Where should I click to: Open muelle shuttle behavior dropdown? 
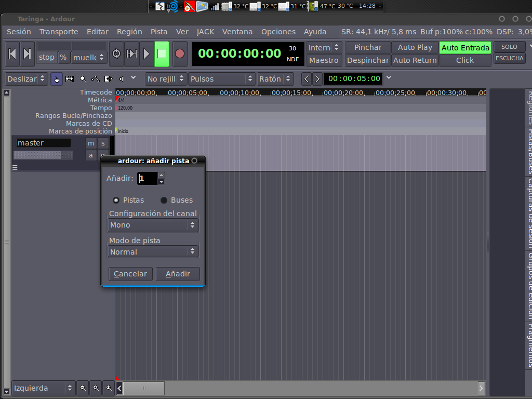89,57
